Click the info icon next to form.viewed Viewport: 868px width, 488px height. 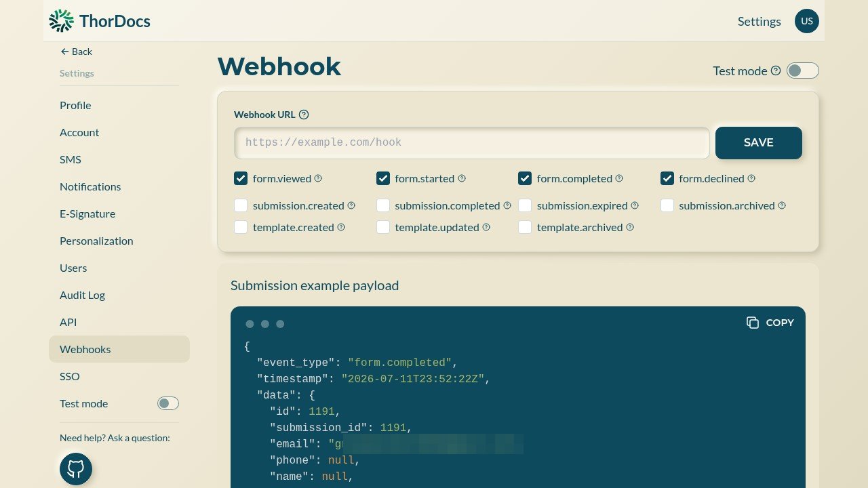pyautogui.click(x=318, y=178)
